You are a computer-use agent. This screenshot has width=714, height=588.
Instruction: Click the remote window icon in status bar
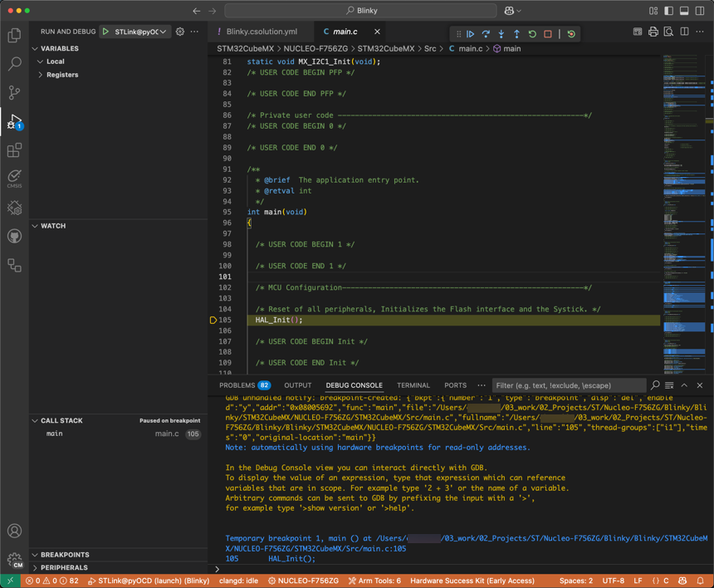click(x=10, y=581)
